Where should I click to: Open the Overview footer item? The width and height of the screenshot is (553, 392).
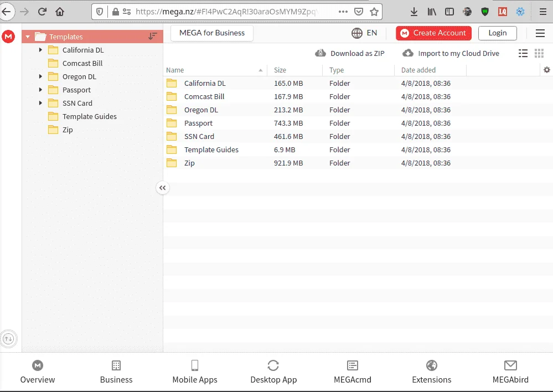coord(38,372)
